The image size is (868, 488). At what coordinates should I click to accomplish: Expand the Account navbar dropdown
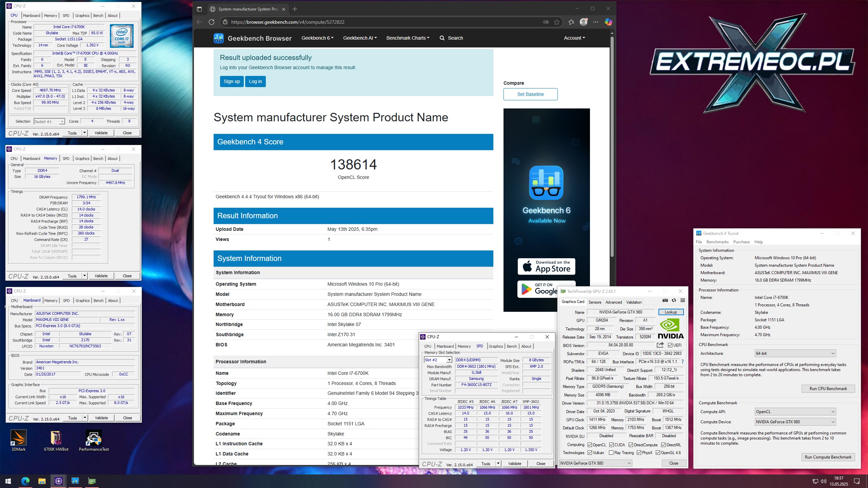click(574, 38)
